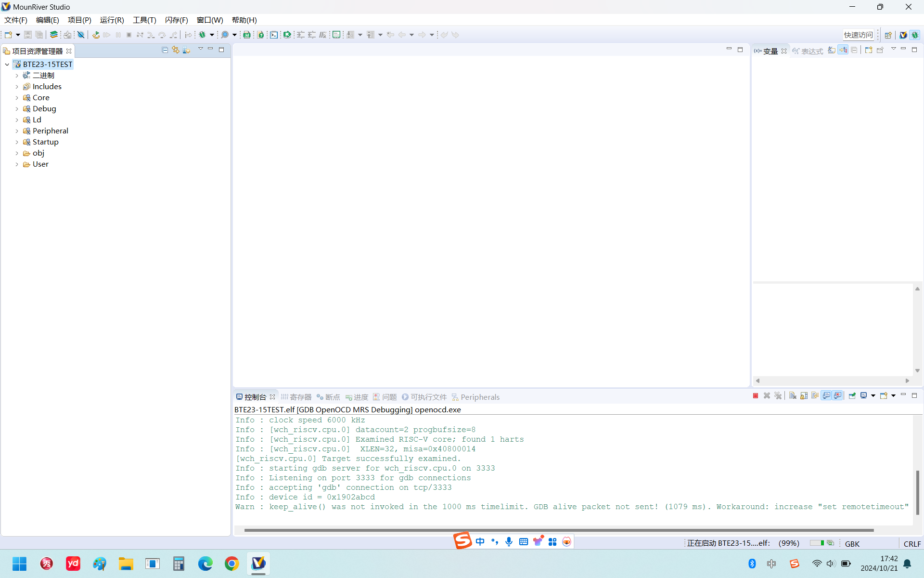Open Edge browser from taskbar

click(x=205, y=564)
